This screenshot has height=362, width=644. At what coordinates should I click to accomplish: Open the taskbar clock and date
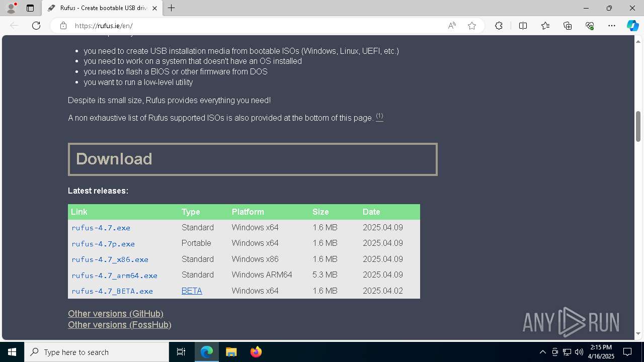tap(601, 352)
